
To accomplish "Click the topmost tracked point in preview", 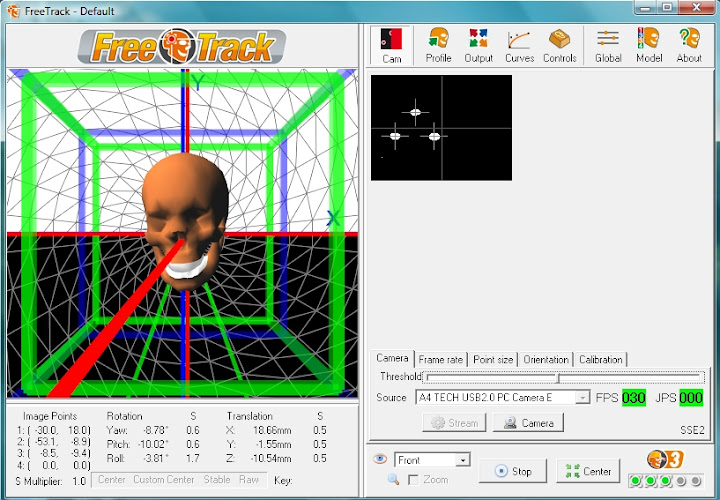I will (415, 112).
